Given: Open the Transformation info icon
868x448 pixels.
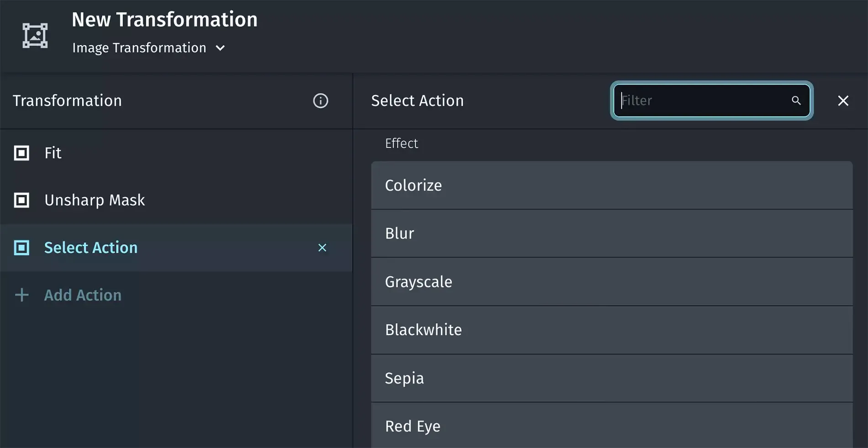Looking at the screenshot, I should coord(320,101).
